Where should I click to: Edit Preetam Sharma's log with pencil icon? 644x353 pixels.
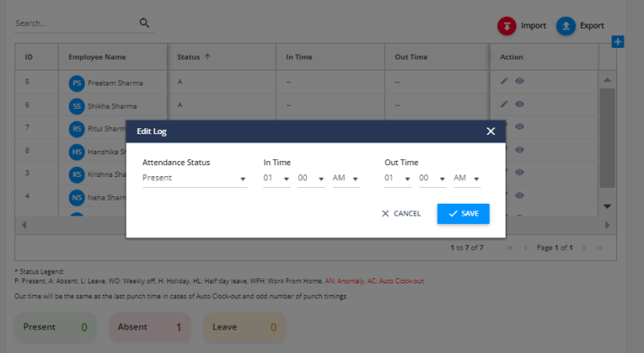(504, 82)
